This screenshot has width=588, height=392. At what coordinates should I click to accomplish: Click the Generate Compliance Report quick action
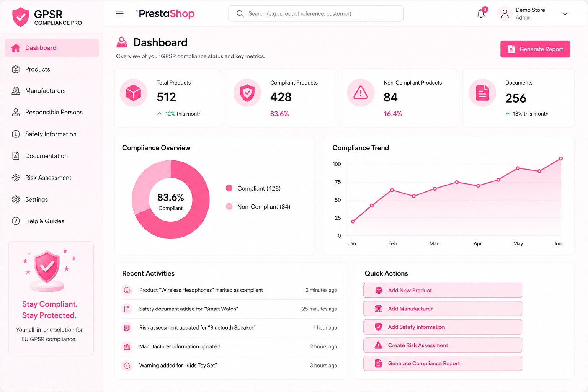tap(443, 363)
